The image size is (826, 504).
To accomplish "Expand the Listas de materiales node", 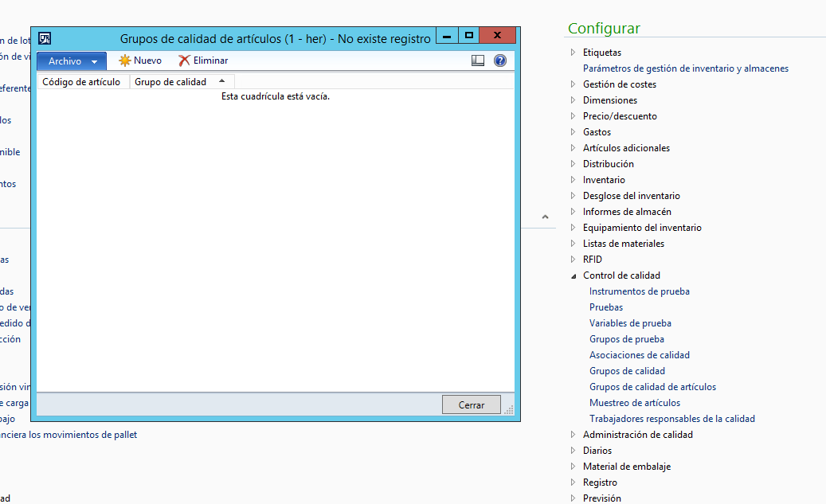I will click(574, 244).
